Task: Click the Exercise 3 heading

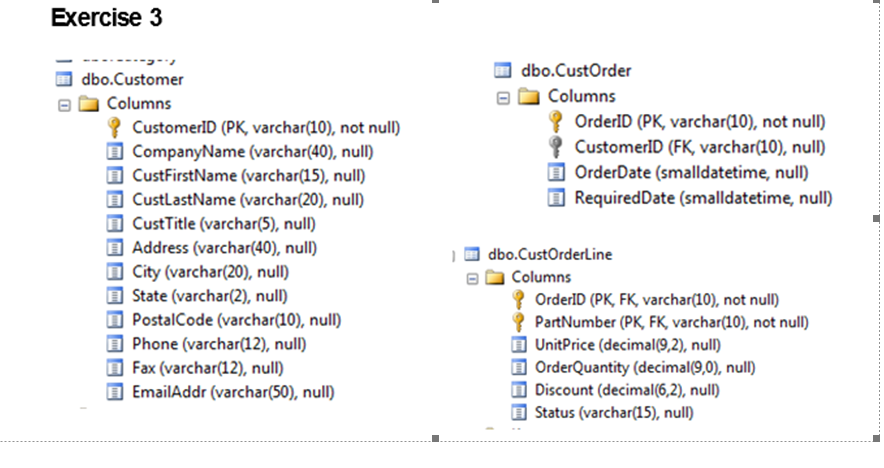Action: (x=107, y=17)
